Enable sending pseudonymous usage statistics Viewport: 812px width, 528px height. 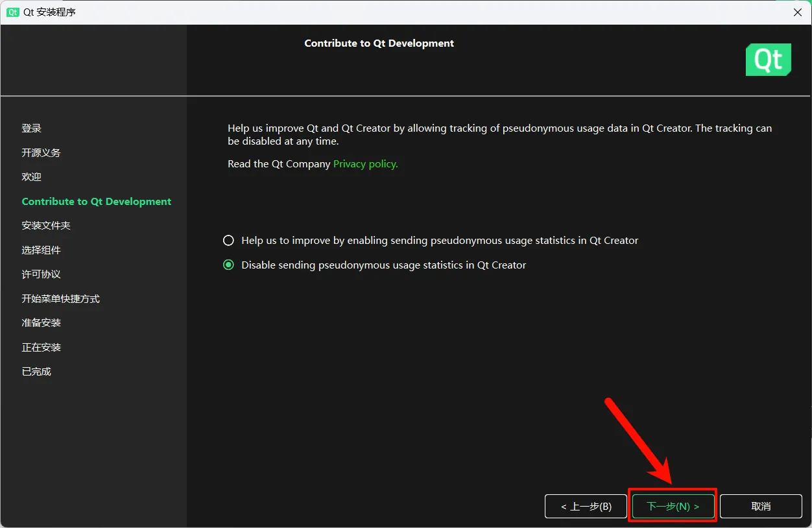228,241
